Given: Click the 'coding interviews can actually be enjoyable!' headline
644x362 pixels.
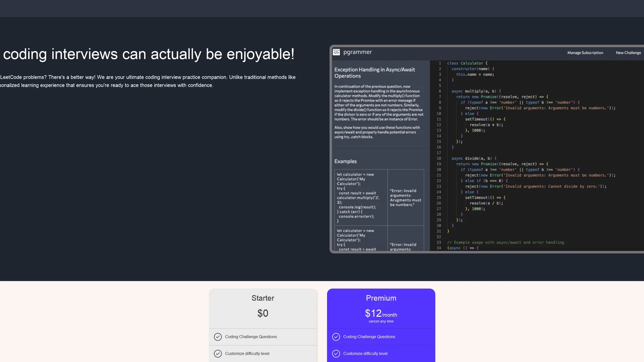Looking at the screenshot, I should point(149,54).
